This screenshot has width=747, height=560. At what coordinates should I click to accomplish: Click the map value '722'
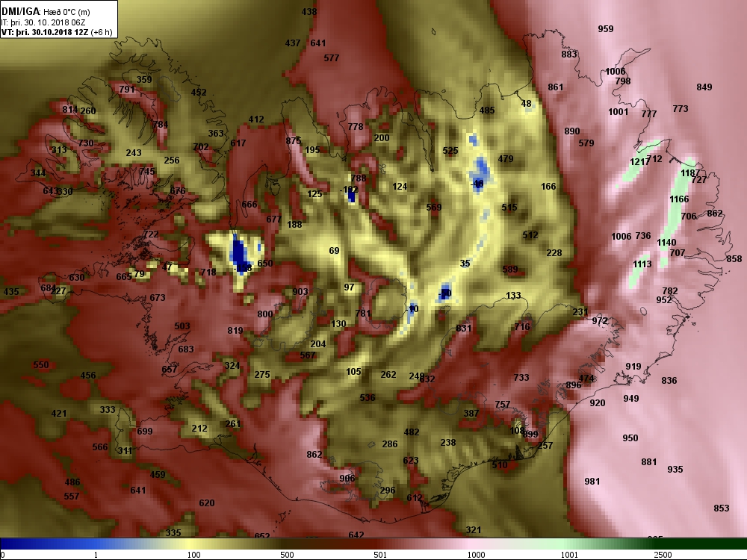[151, 234]
